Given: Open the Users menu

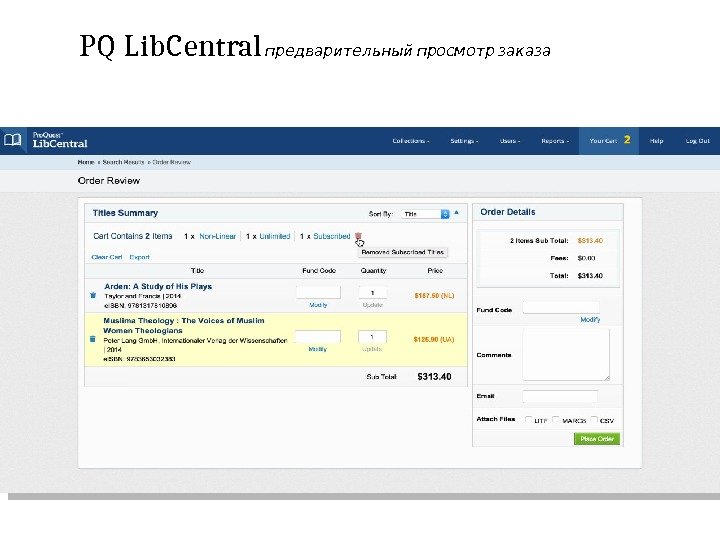Looking at the screenshot, I should pyautogui.click(x=510, y=141).
